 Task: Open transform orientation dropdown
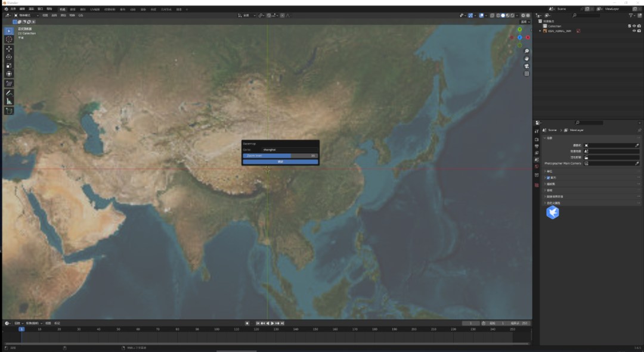click(247, 15)
